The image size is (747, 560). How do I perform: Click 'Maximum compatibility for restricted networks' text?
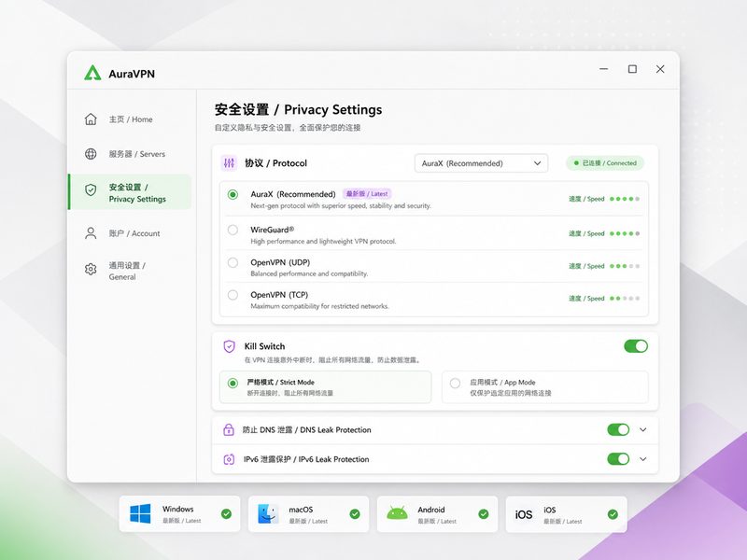319,306
